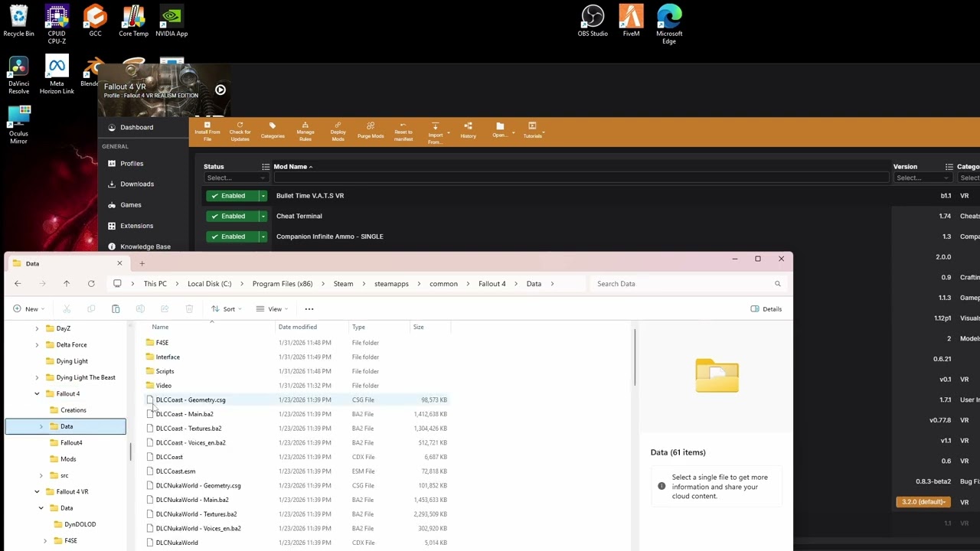The width and height of the screenshot is (980, 551).
Task: Open the View dropdown in Explorer
Action: (272, 309)
